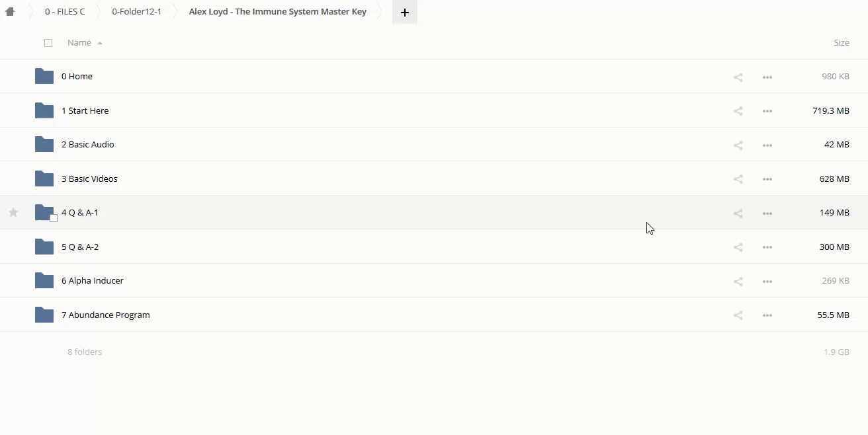Navigate to 0 - FILES C breadcrumb
This screenshot has width=868, height=435.
65,12
